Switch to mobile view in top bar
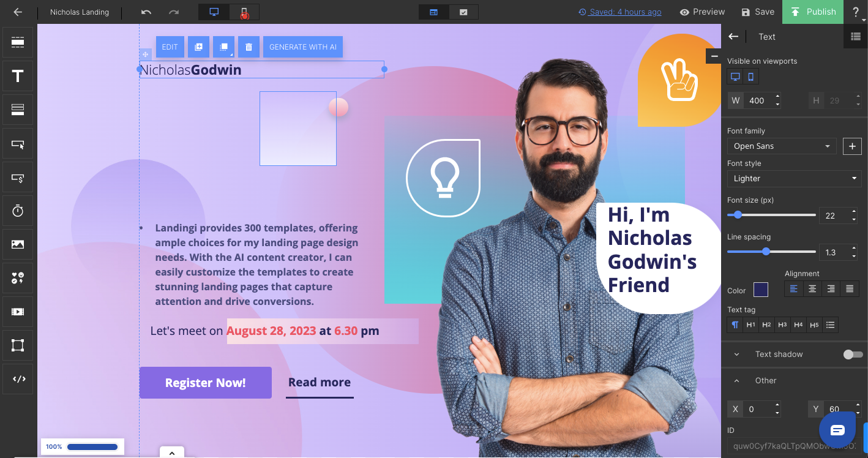868x458 pixels. pyautogui.click(x=244, y=12)
